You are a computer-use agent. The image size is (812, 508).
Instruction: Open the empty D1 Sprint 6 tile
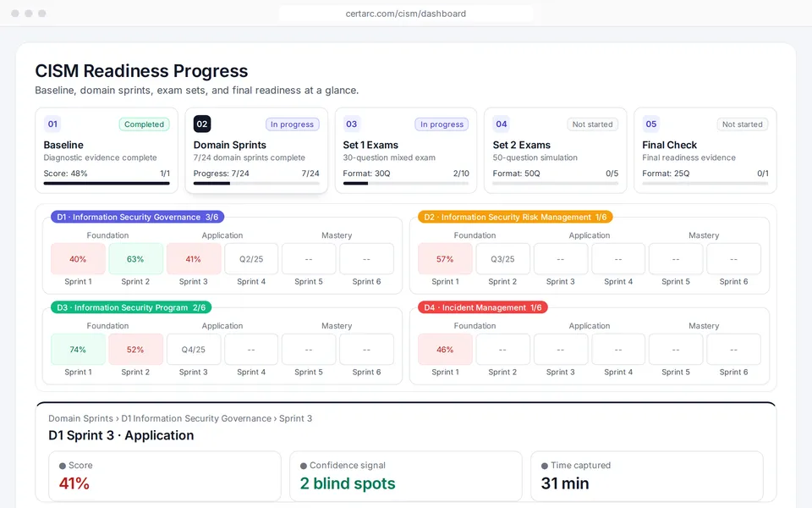tap(366, 259)
